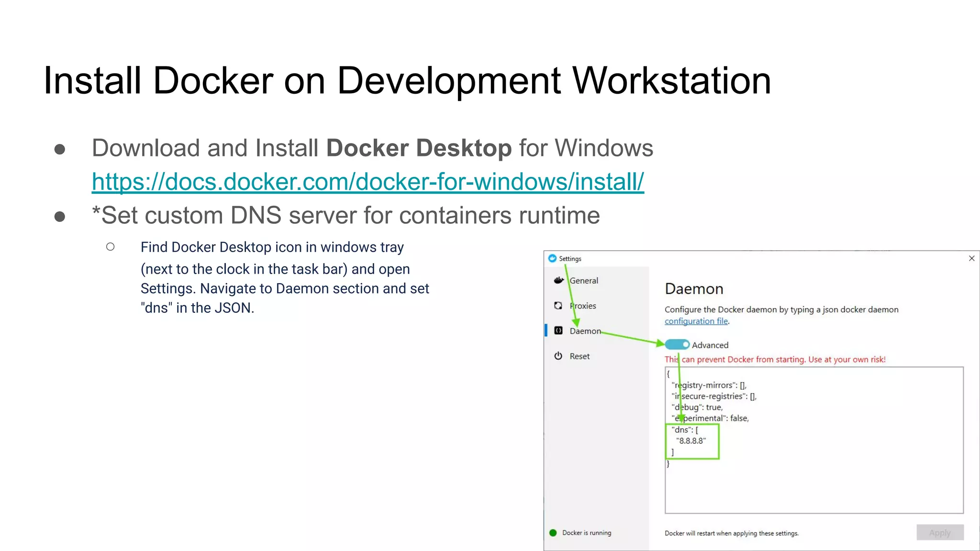The width and height of the screenshot is (980, 551).
Task: Click the 'Docker is running' status text
Action: 587,533
